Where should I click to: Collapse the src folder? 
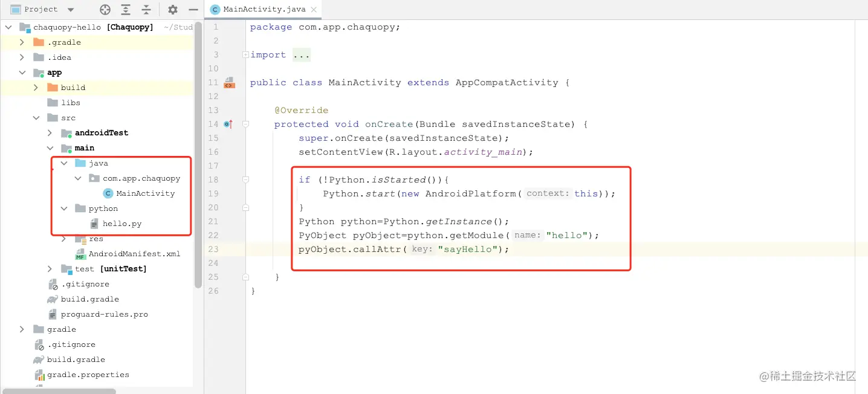click(x=36, y=117)
